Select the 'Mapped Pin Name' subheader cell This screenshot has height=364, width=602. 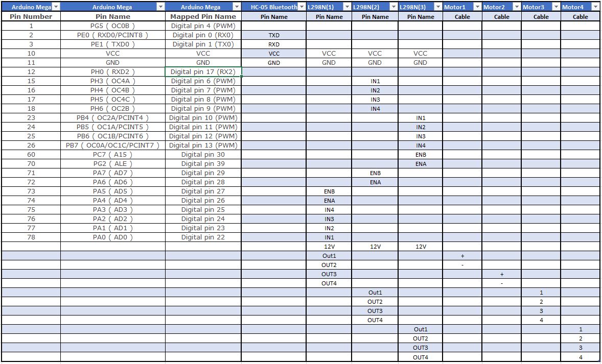[203, 16]
